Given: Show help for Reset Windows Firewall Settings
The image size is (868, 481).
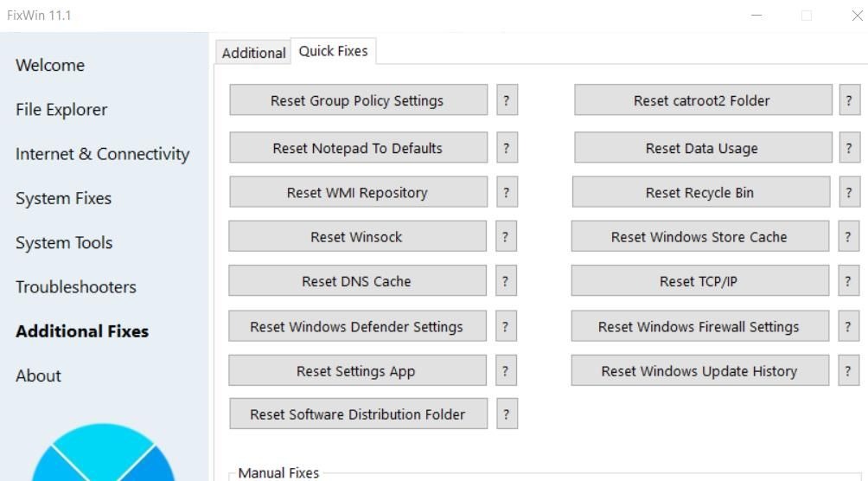Looking at the screenshot, I should click(x=849, y=326).
